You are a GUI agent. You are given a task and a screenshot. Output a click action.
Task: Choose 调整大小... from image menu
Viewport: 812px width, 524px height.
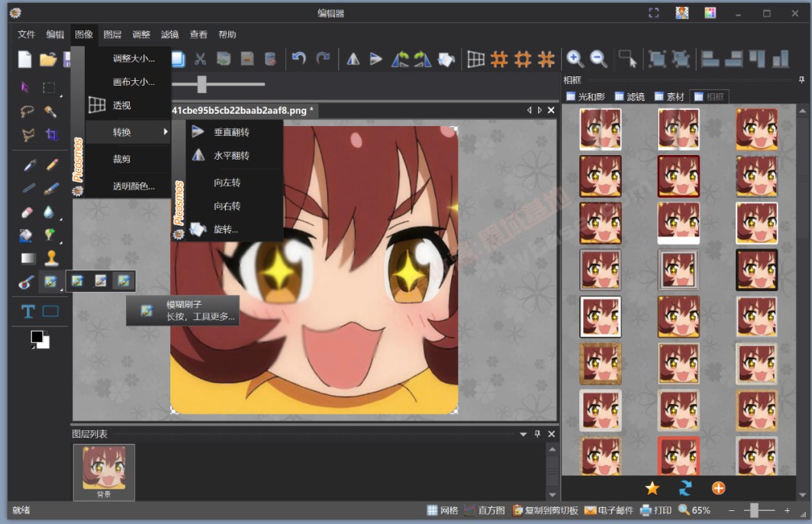128,59
